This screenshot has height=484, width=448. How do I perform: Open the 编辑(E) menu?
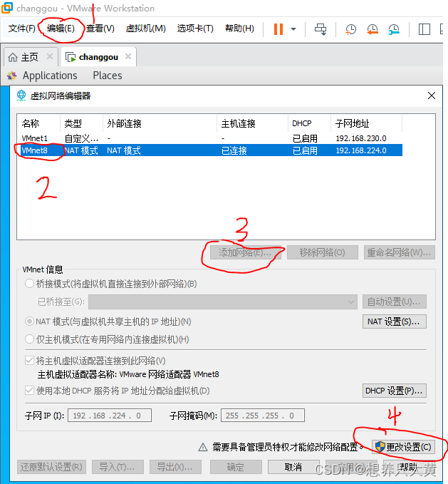tap(61, 29)
